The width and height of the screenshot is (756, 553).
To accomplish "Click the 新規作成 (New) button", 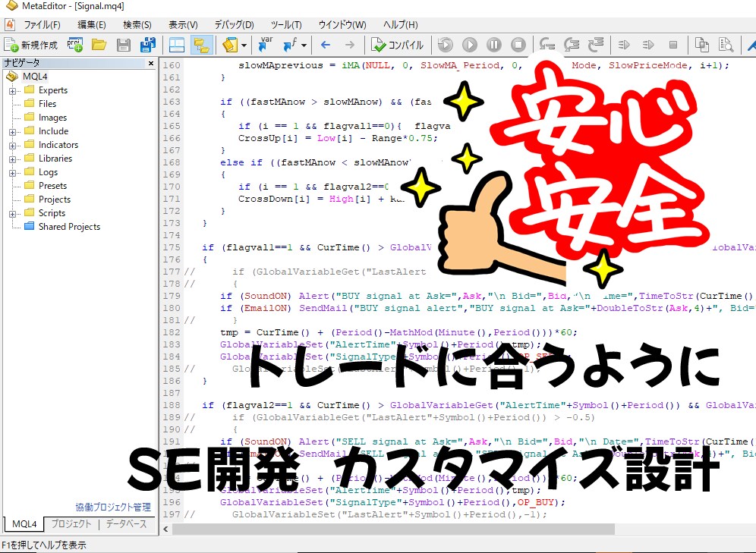I will pyautogui.click(x=31, y=46).
